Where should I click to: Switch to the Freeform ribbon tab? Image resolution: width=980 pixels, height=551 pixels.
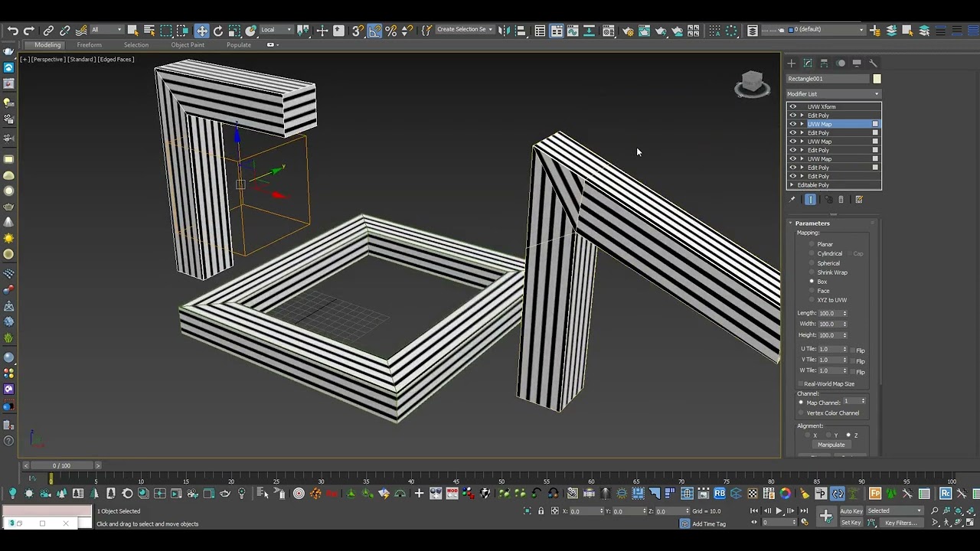(x=89, y=45)
